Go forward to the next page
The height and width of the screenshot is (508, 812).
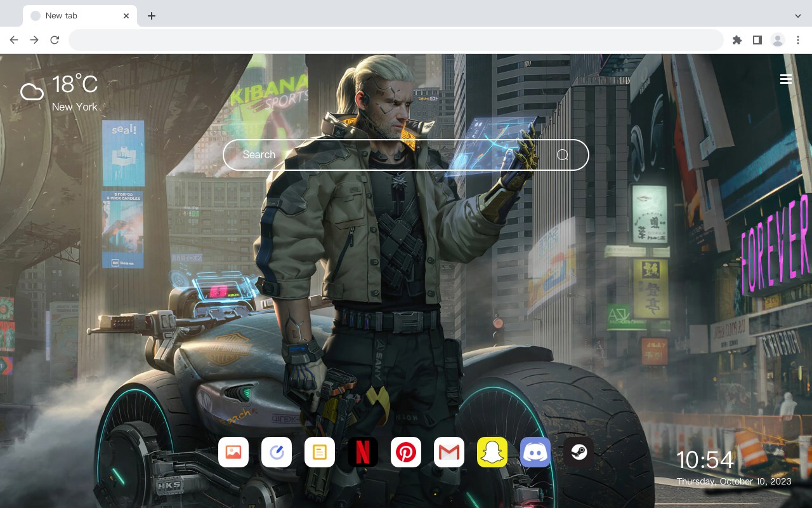34,40
